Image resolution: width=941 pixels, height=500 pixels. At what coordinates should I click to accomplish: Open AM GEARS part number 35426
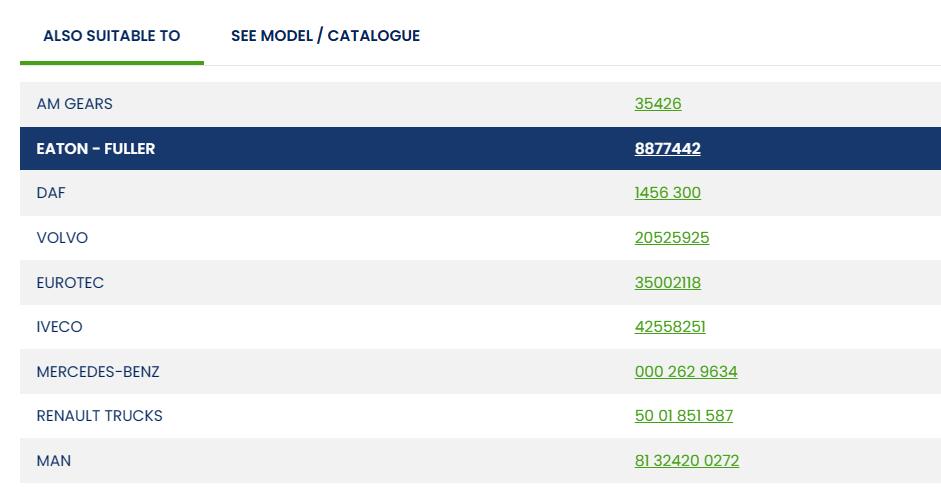point(658,104)
